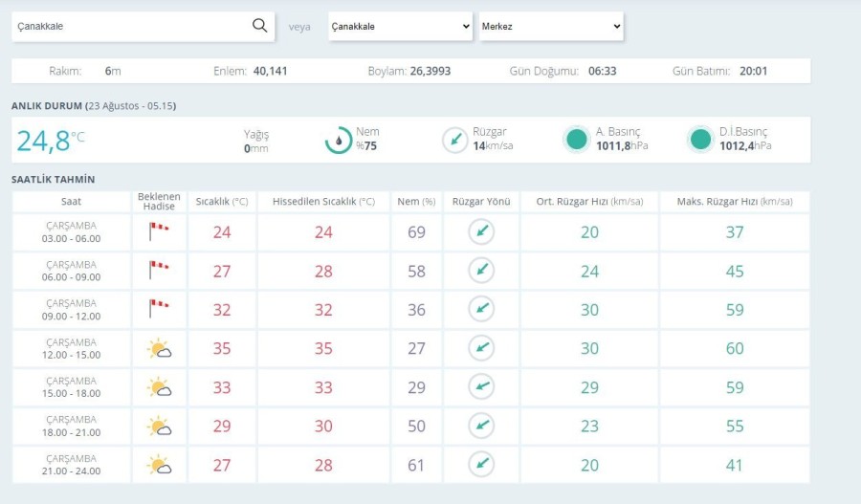Screen dimensions: 861x504
Task: Click the A. Basınç green circle icon
Action: [576, 140]
